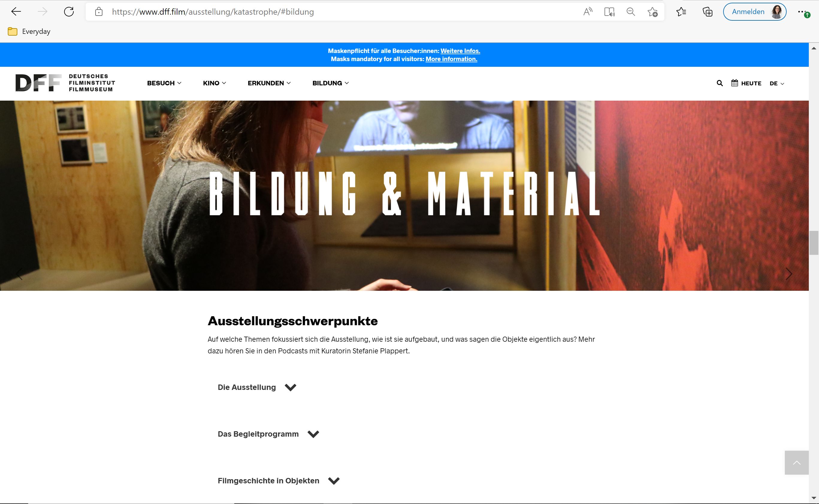Open the site search magnifier icon
The width and height of the screenshot is (819, 504).
tap(720, 83)
